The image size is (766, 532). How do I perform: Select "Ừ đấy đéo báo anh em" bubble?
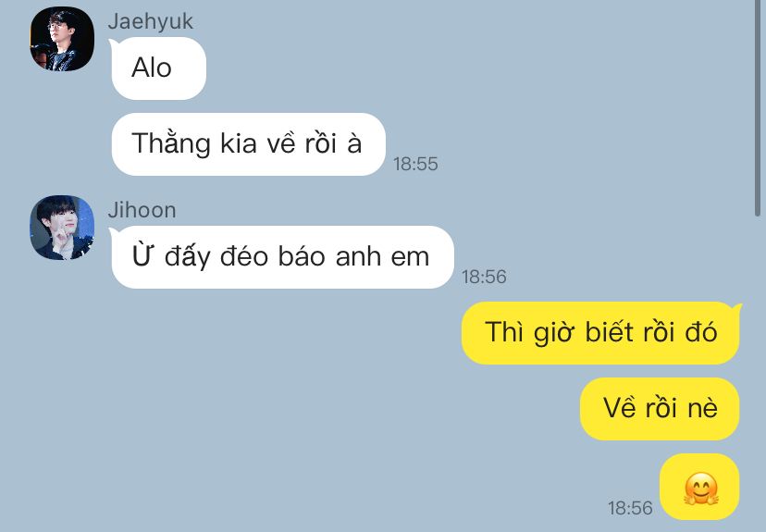tap(282, 257)
